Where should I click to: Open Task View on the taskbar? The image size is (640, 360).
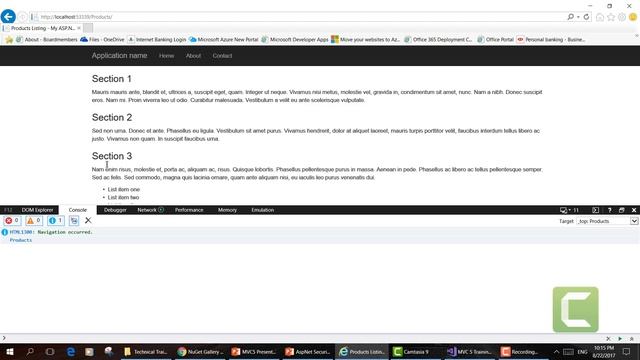(x=50, y=352)
